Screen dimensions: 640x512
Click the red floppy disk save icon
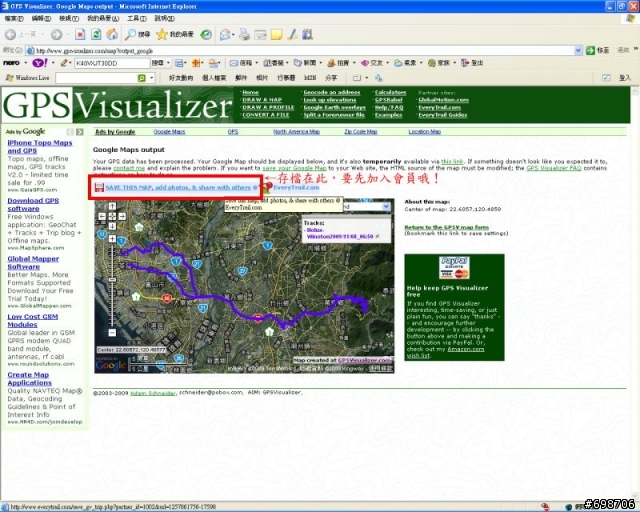99,187
